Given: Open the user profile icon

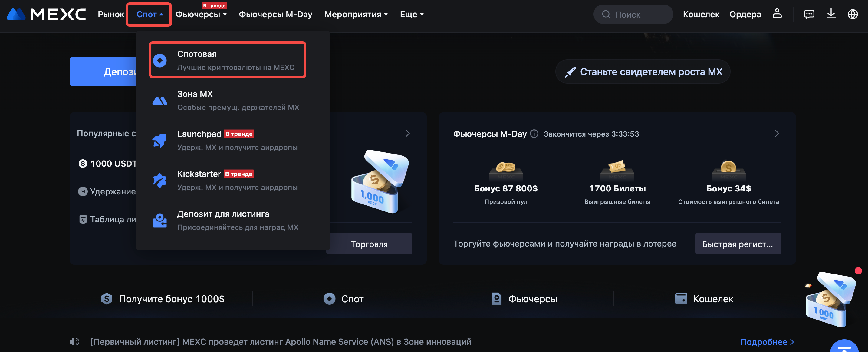Looking at the screenshot, I should point(777,14).
